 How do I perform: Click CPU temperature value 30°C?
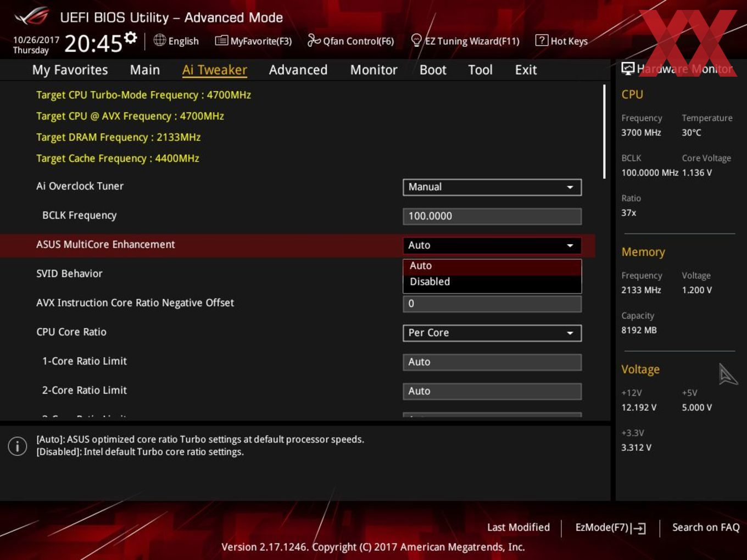[692, 132]
